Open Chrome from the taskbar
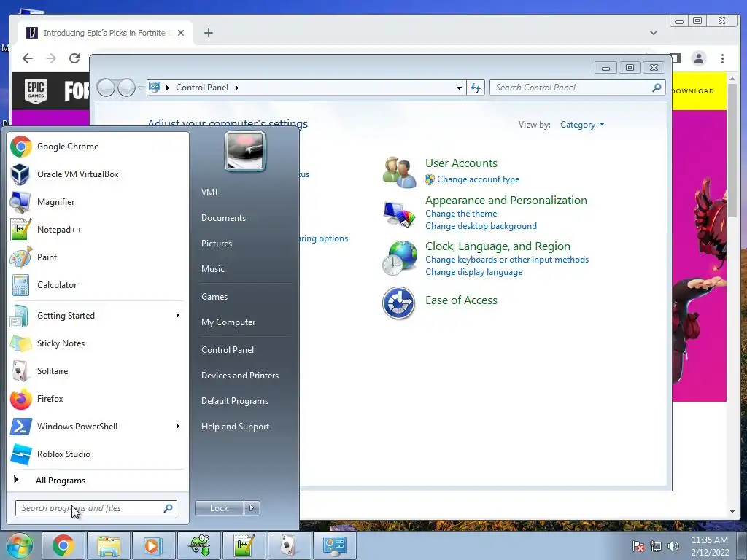This screenshot has height=560, width=747. (x=63, y=545)
